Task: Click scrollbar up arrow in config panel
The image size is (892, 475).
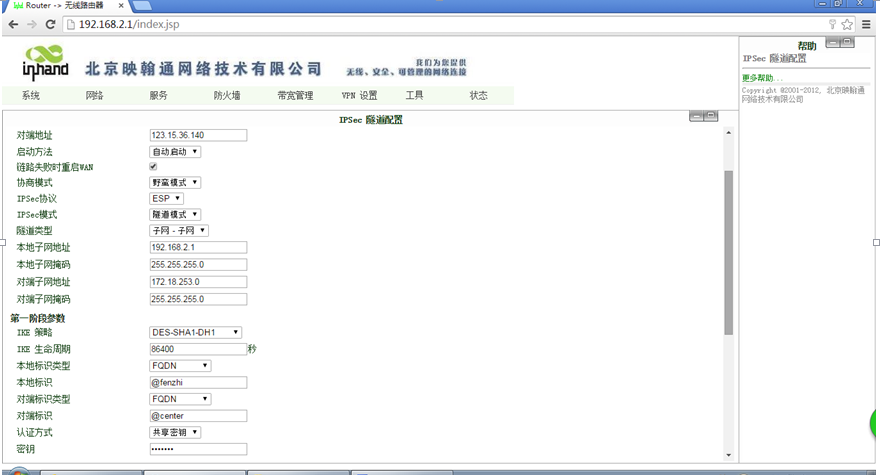Action: 728,133
